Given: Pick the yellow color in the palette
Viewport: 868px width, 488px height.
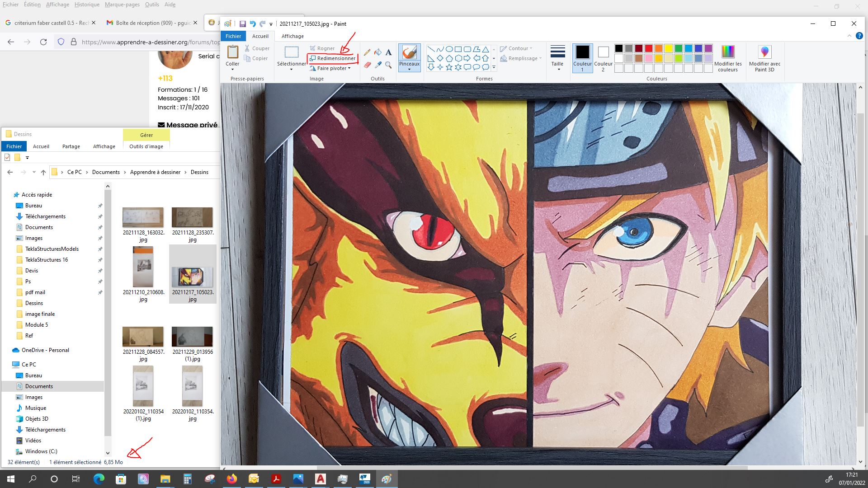Looking at the screenshot, I should pyautogui.click(x=669, y=48).
